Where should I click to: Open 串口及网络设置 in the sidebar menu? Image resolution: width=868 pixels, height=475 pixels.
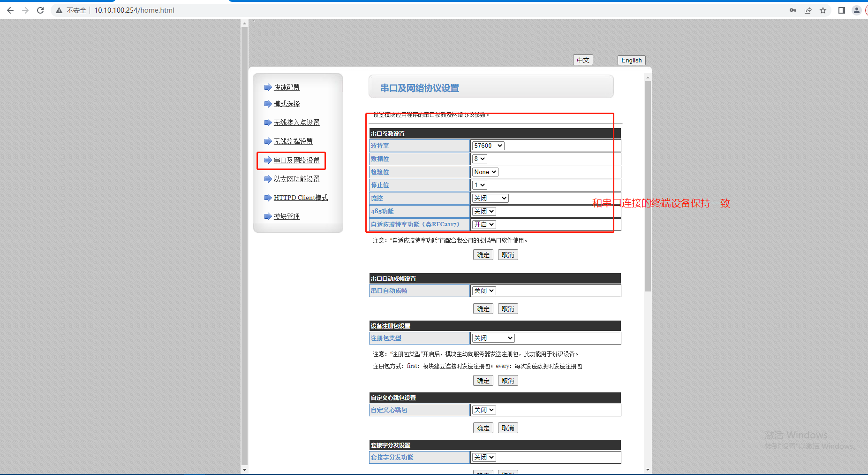(296, 161)
